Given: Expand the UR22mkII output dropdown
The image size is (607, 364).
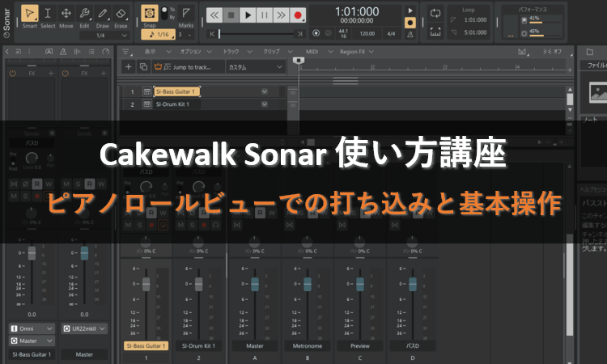Looking at the screenshot, I should pos(83,328).
